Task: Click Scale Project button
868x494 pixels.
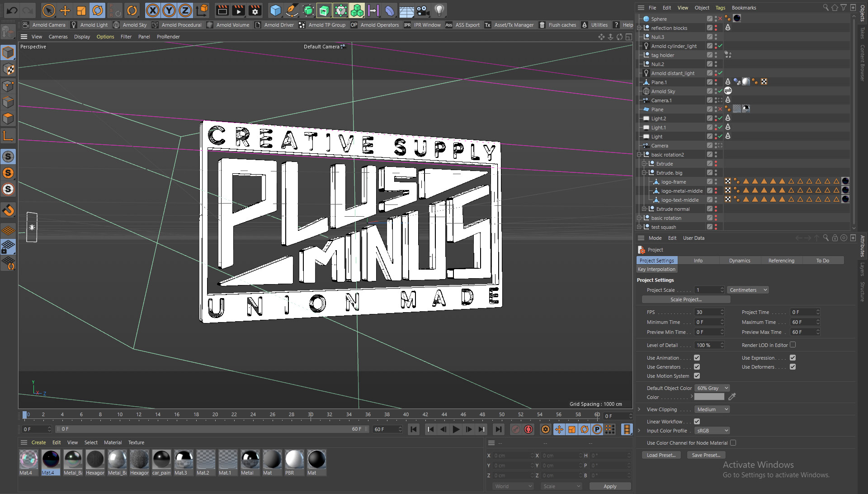Action: pos(686,299)
